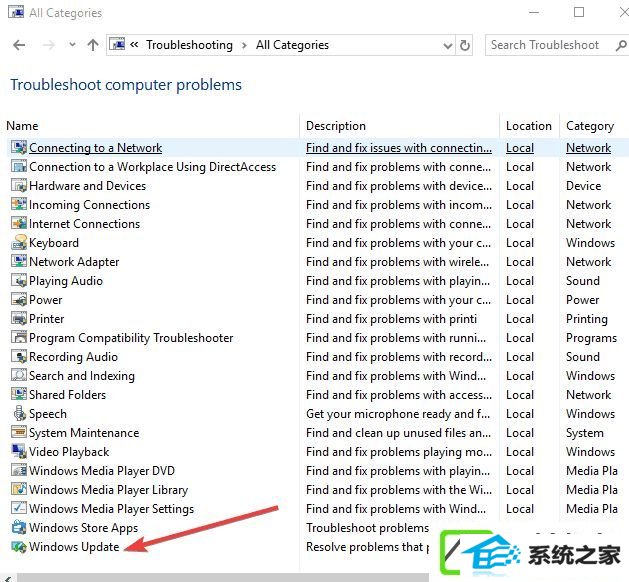Click the Shared Folders icon
Screen dimensions: 629x582
[19, 394]
